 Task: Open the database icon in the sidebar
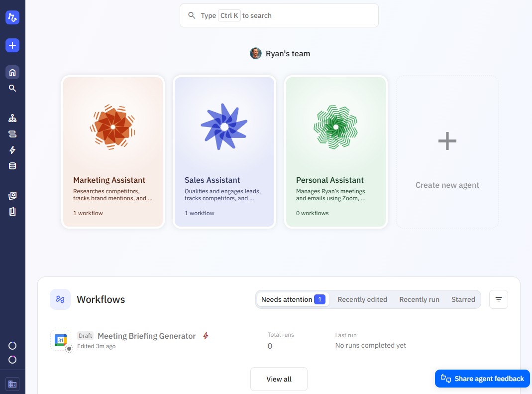point(12,166)
